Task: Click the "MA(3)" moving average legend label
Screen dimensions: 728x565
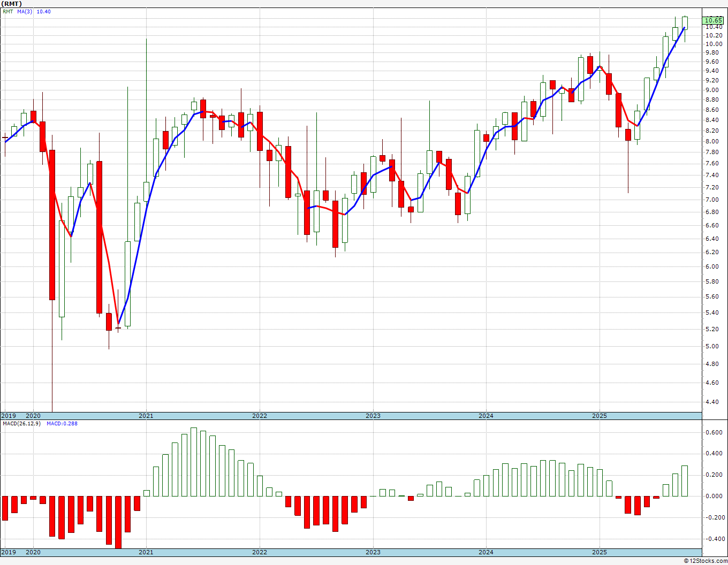Action: coord(25,11)
